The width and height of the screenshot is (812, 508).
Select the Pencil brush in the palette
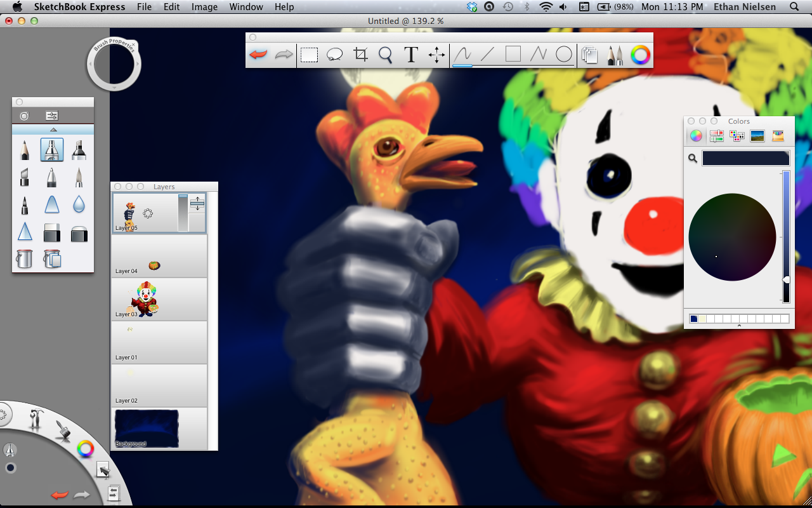24,150
